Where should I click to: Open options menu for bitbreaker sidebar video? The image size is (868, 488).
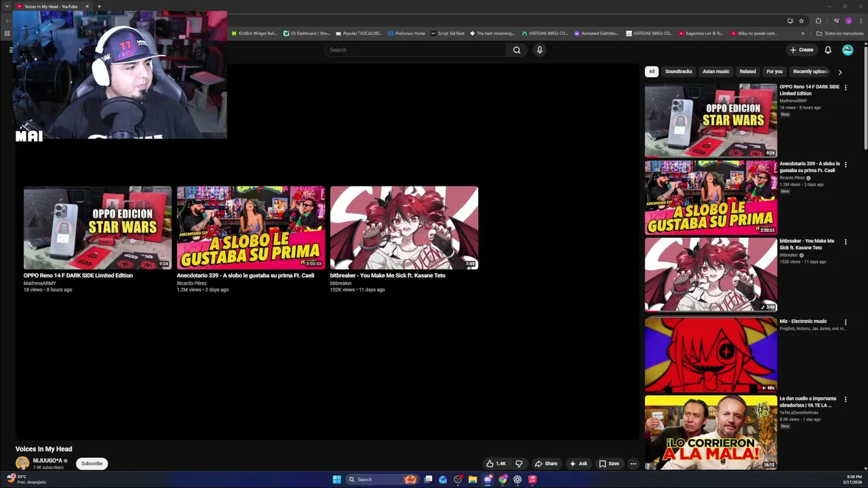click(846, 242)
